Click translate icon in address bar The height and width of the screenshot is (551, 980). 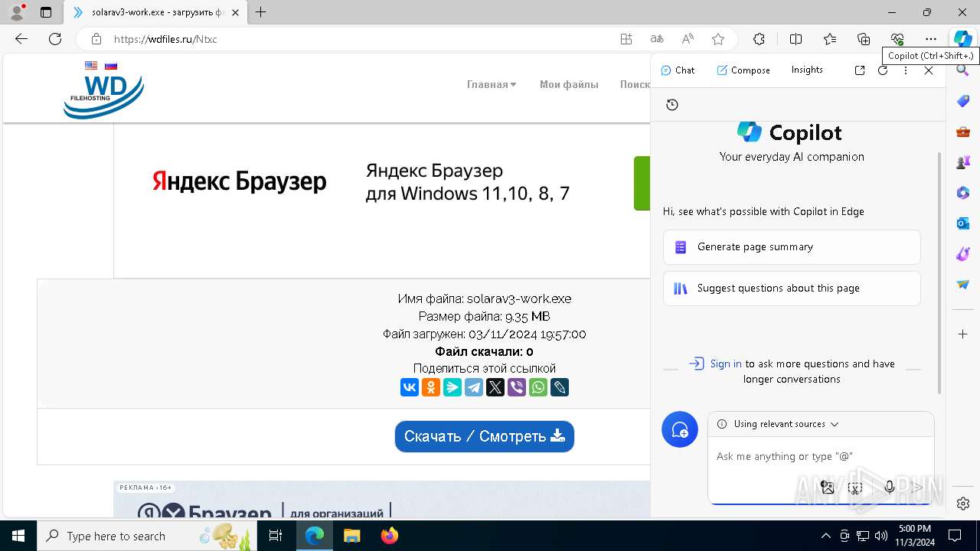(657, 39)
